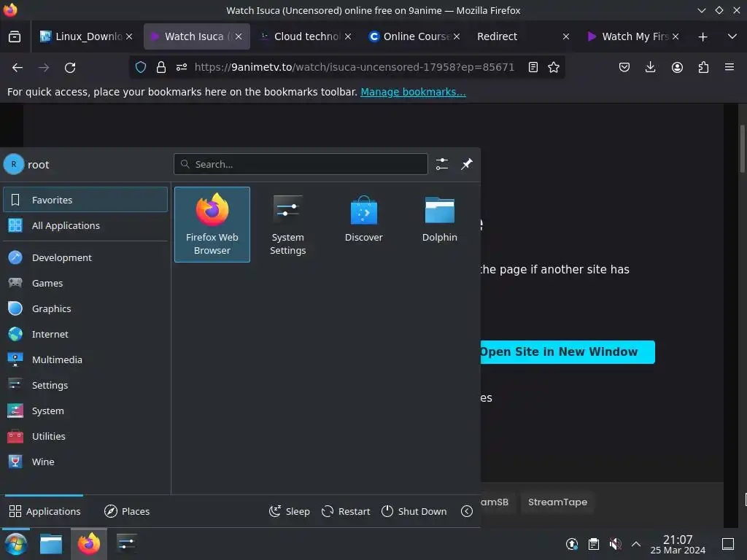
Task: Click Firefox icon in the taskbar
Action: 89,544
